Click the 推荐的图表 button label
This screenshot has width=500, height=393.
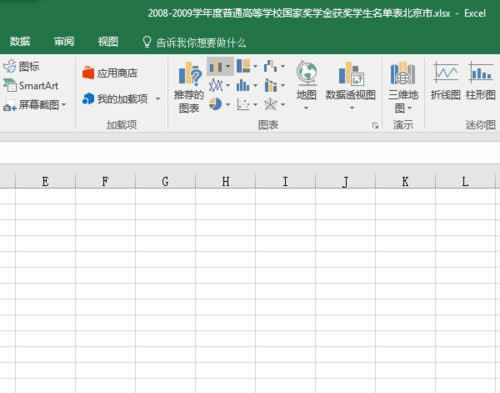click(189, 101)
